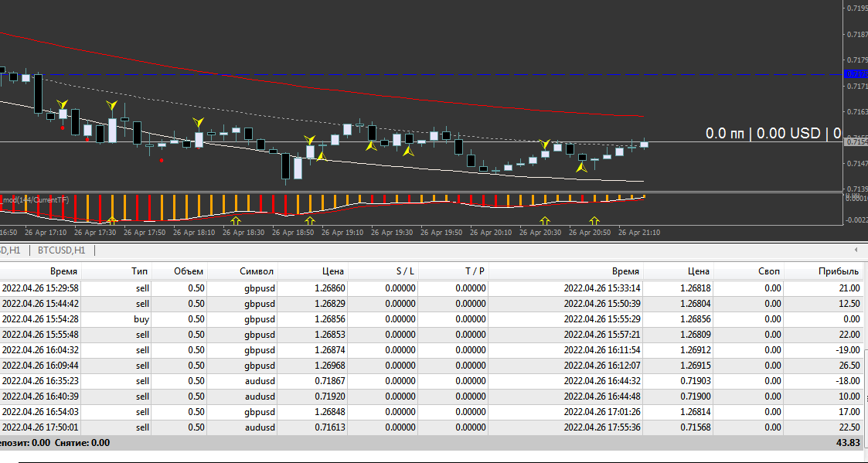Viewport: 868px width, 463px height.
Task: Click the total profit 43.83
Action: pyautogui.click(x=848, y=443)
